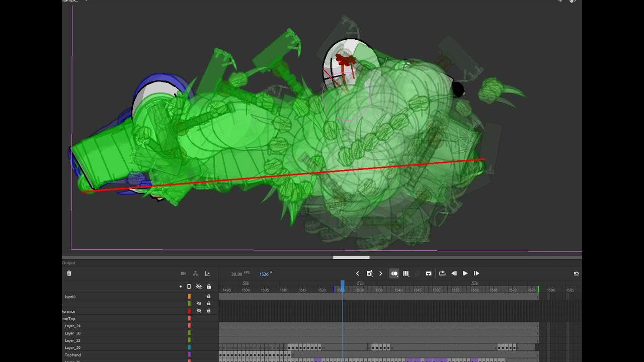
Task: Highlight all layers via header dot
Action: pyautogui.click(x=181, y=287)
